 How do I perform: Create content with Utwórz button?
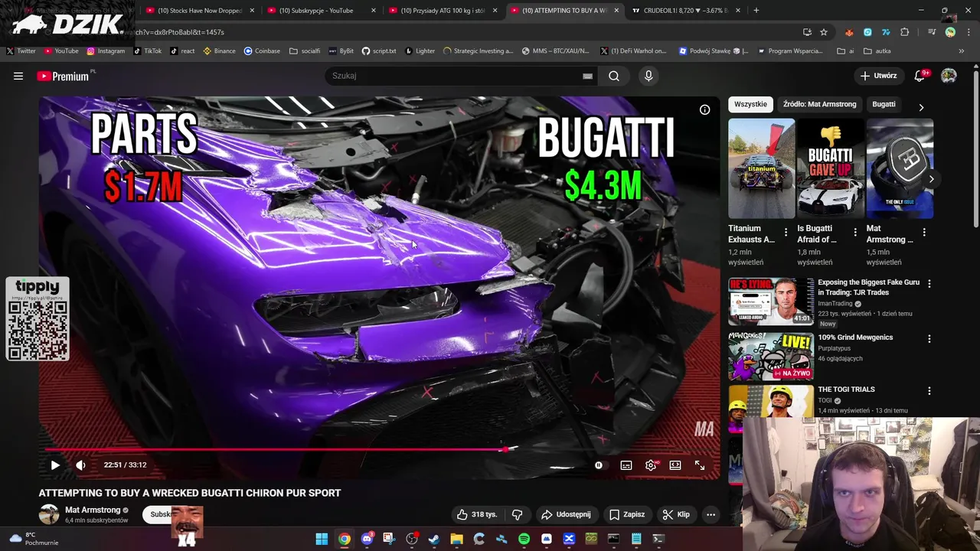click(877, 76)
